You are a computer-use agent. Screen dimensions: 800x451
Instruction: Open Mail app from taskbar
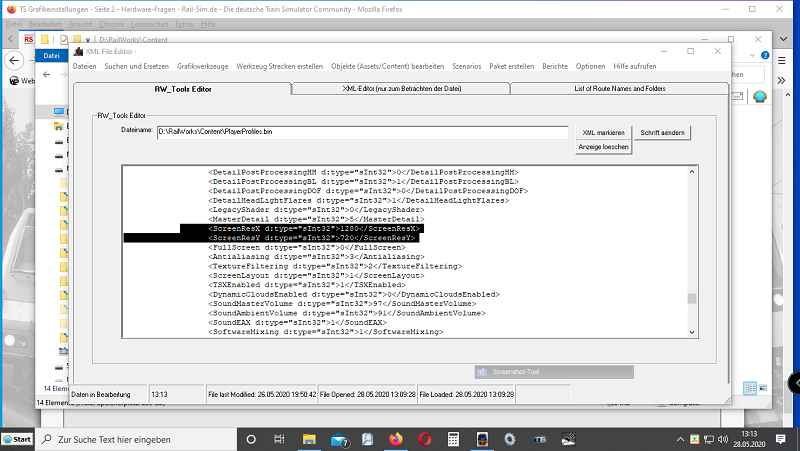[x=338, y=439]
